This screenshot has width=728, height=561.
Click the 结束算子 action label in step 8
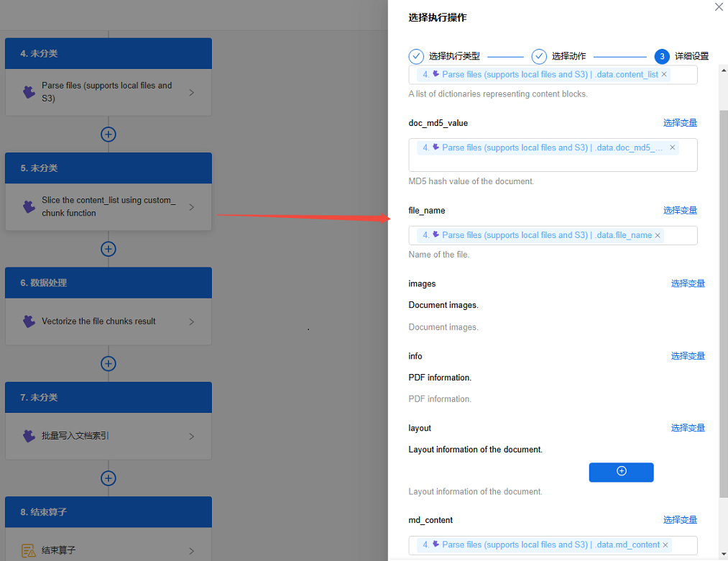58,550
